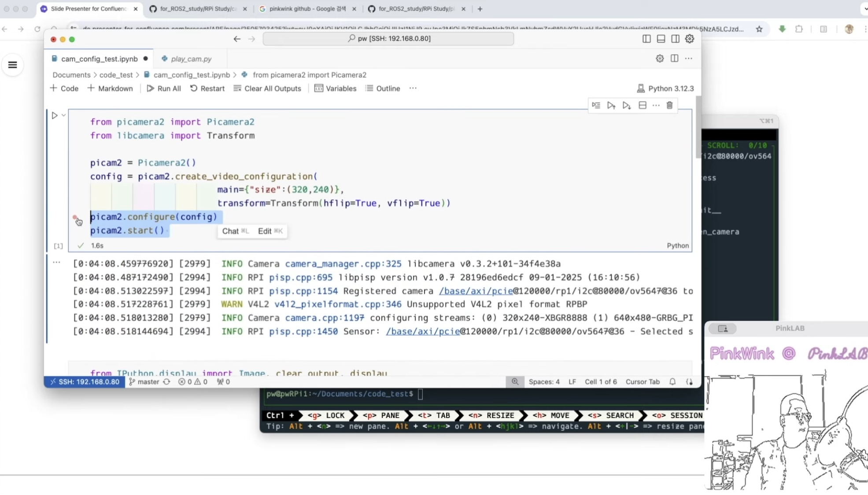868x495 pixels.
Task: Click the pw SSH command center search
Action: click(388, 39)
